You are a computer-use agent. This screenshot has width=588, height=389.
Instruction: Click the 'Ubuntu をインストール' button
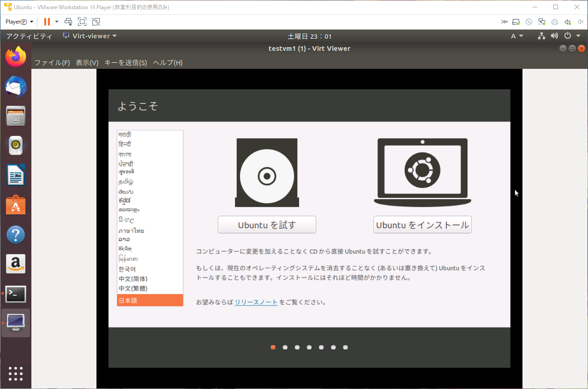[422, 225]
